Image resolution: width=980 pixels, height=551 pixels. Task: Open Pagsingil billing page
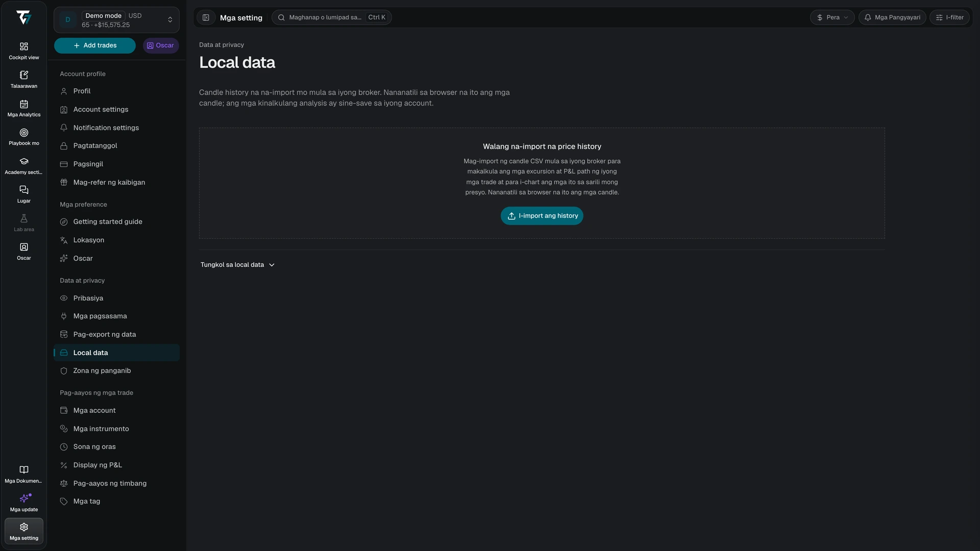116,164
